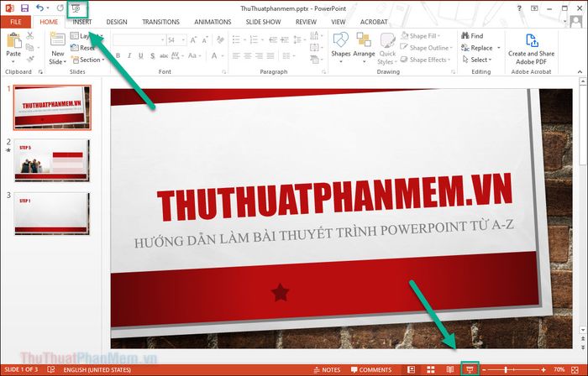Viewport: 588px width, 376px height.
Task: Collapse the ribbon with chevron arrow
Action: tap(580, 71)
